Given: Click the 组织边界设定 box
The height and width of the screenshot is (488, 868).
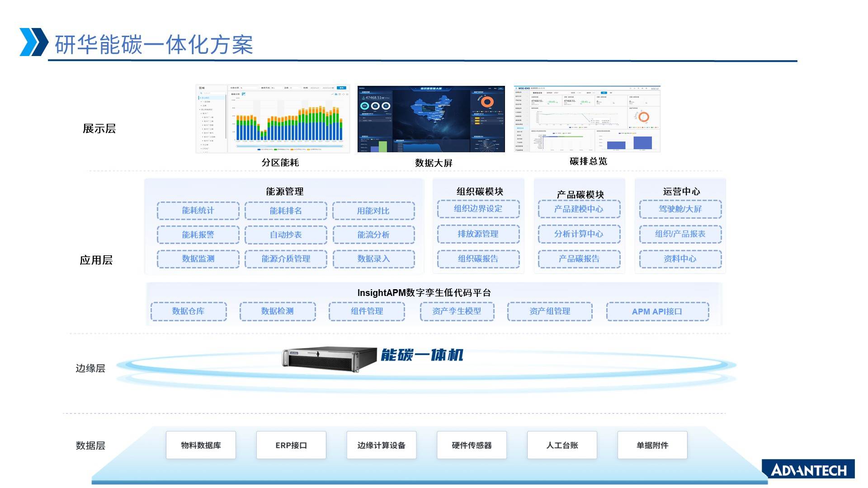Looking at the screenshot, I should [x=478, y=209].
